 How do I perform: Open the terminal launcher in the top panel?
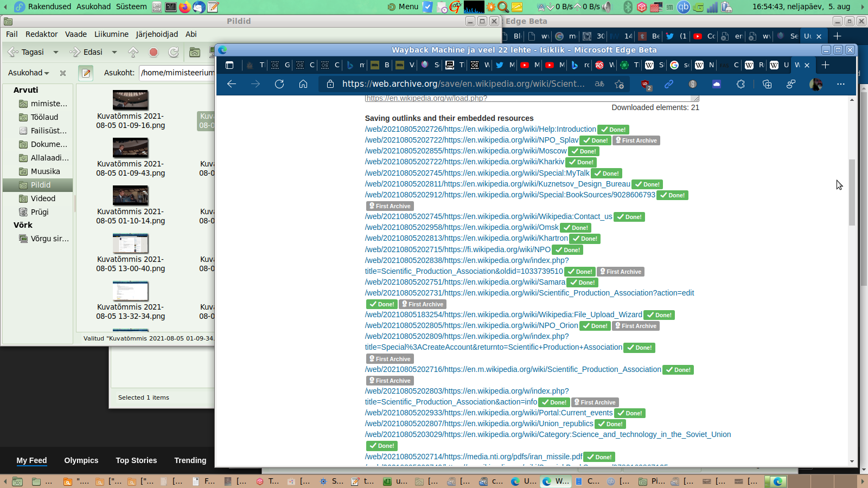(x=171, y=7)
